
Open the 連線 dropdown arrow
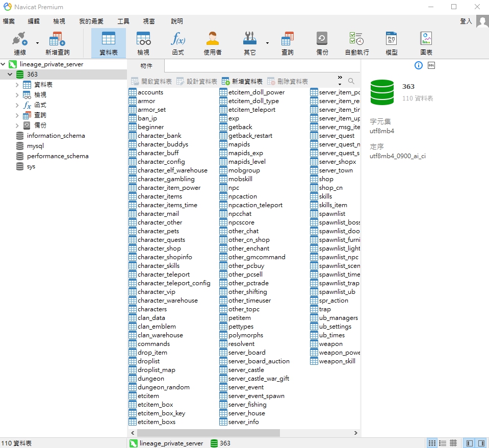click(x=37, y=43)
